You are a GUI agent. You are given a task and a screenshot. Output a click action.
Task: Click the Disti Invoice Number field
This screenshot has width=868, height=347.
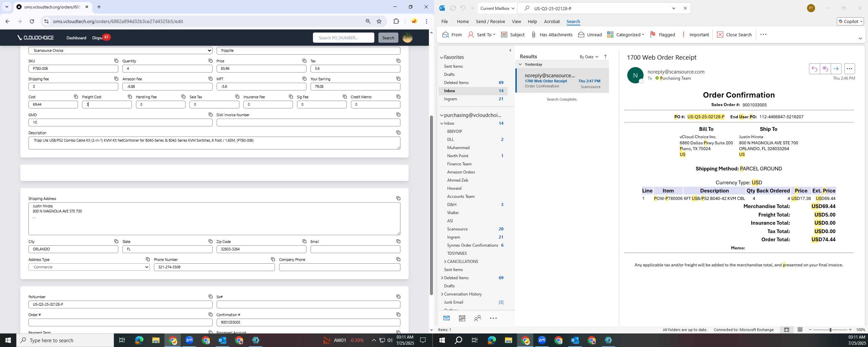[308, 122]
